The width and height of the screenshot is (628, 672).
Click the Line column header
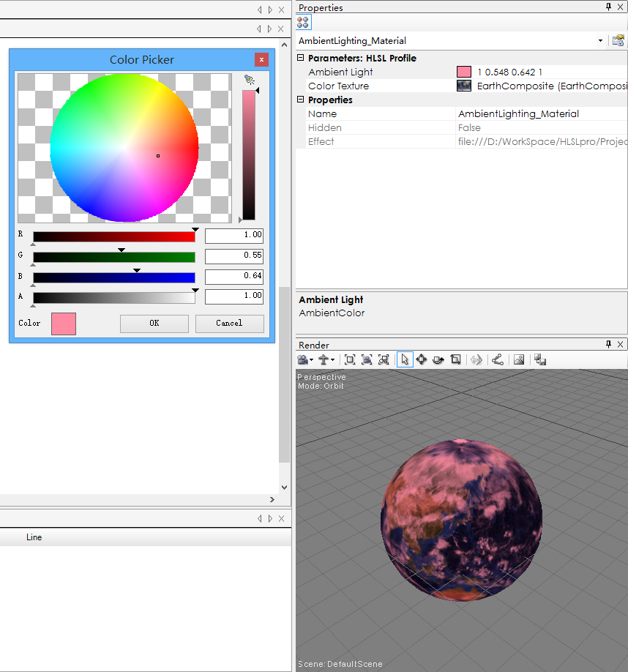pos(34,537)
